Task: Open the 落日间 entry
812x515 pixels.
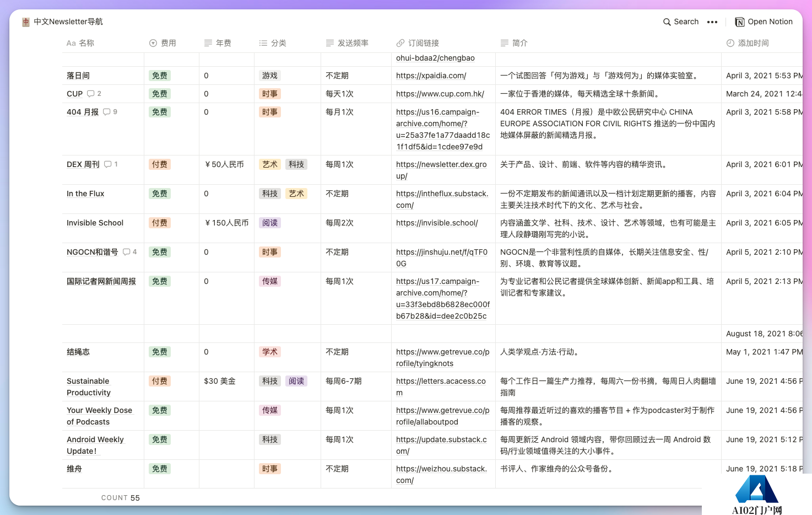Action: (x=78, y=76)
